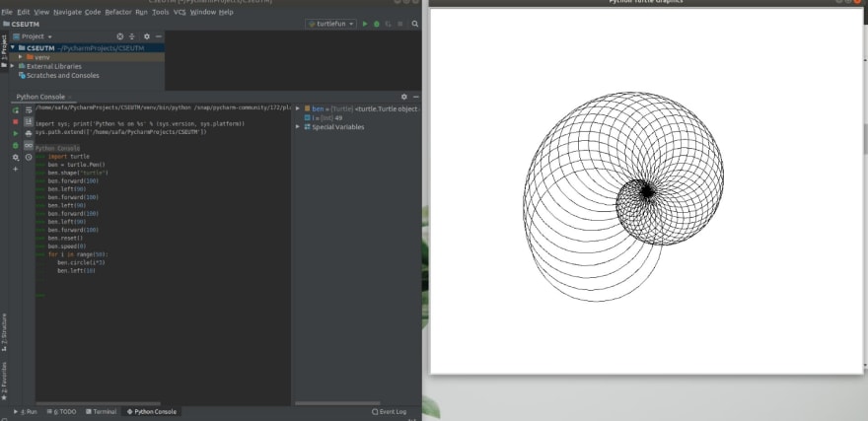Open the Run menu
The image size is (868, 421).
(x=142, y=12)
